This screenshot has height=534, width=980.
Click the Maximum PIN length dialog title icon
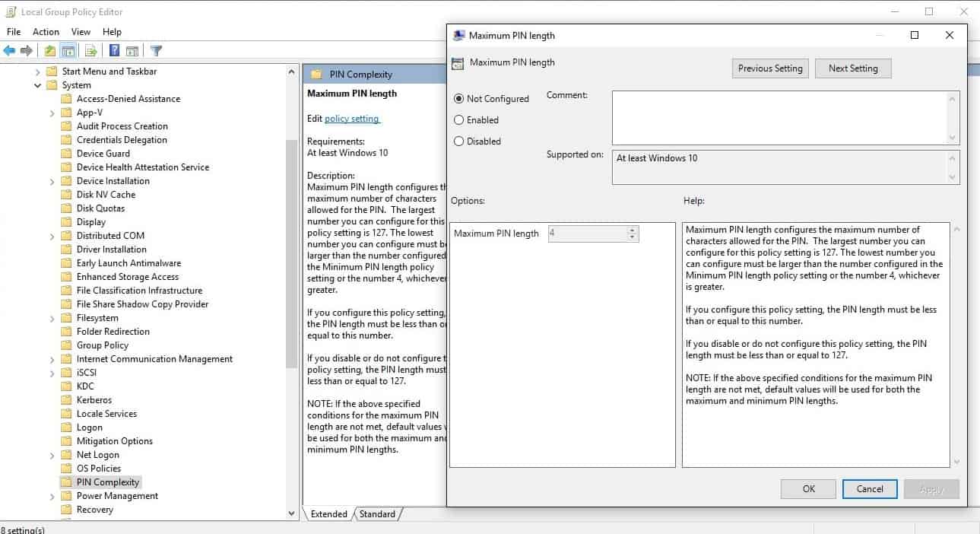458,35
